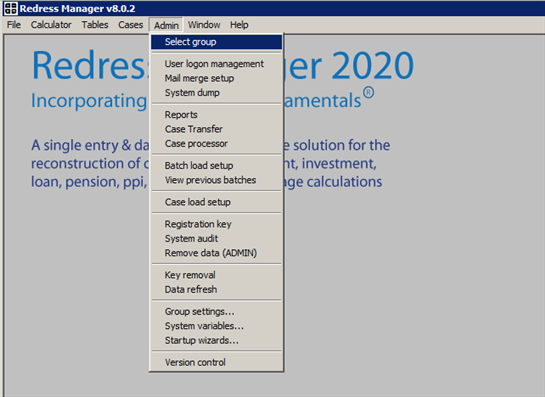This screenshot has height=397, width=545.
Task: Open the File menu
Action: point(14,25)
